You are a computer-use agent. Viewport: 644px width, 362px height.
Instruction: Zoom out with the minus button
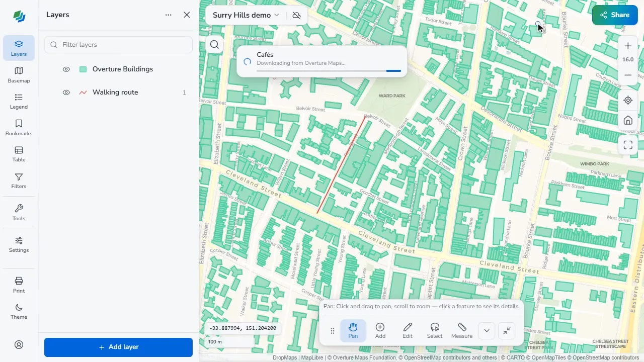click(628, 75)
